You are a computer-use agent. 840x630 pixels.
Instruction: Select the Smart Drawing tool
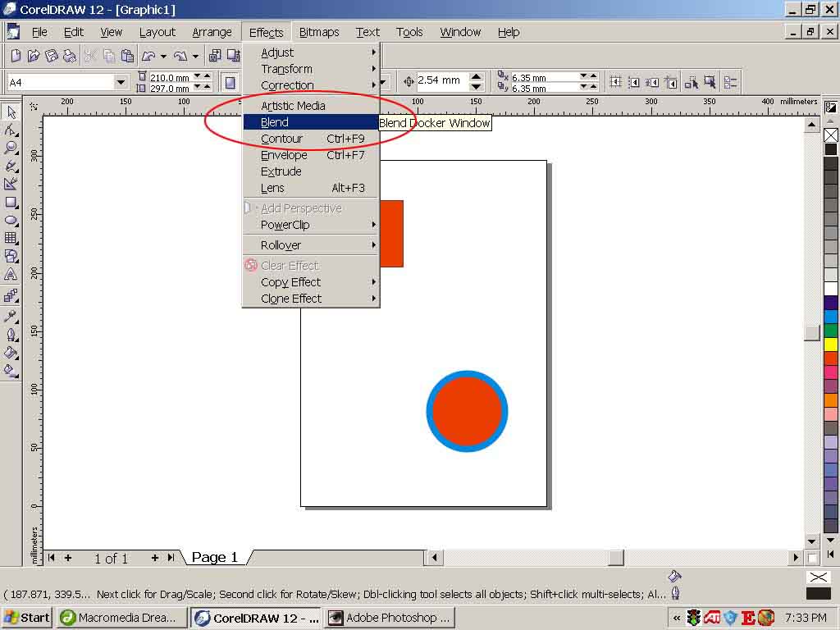click(x=11, y=184)
